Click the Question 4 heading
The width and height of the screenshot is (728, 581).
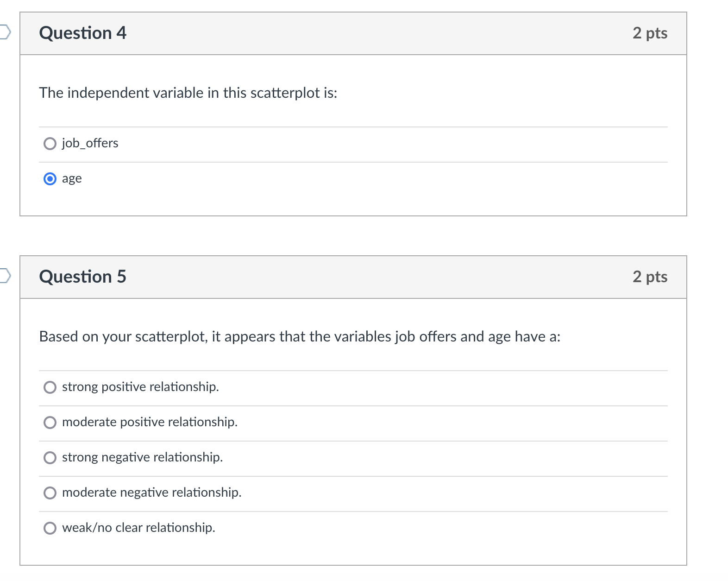pyautogui.click(x=83, y=33)
